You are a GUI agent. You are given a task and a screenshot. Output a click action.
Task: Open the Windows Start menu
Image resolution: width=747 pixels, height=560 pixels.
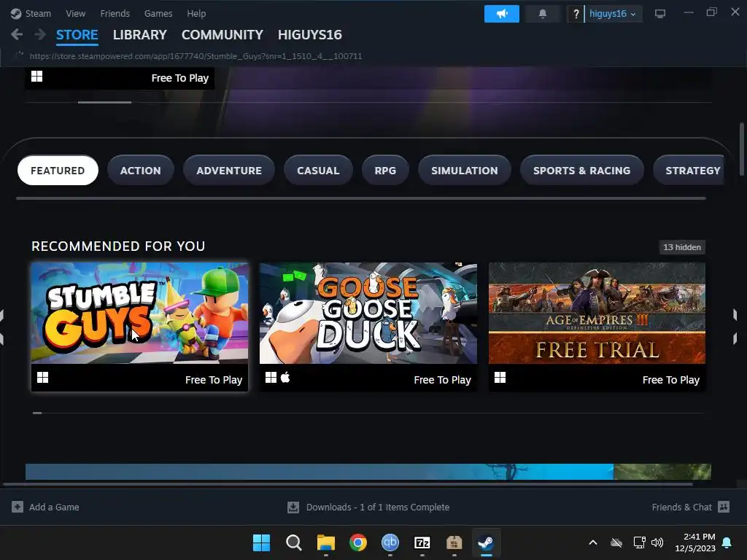261,542
